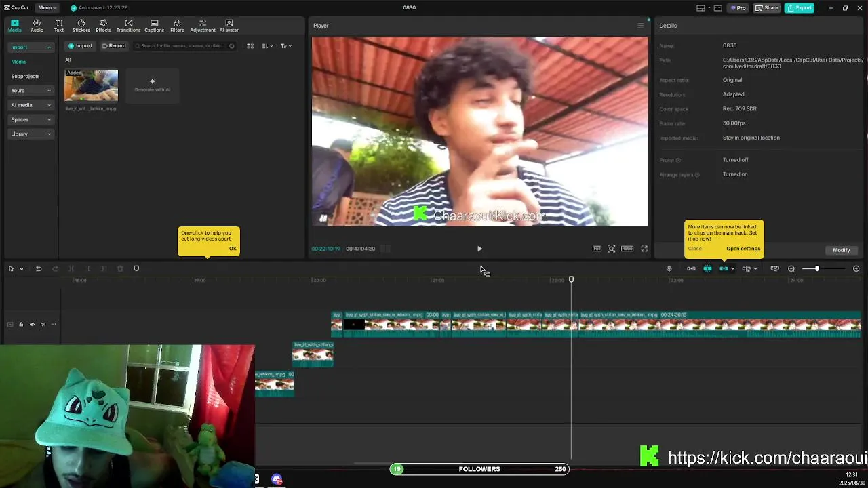
Task: Expand the Yours sidebar section
Action: (x=31, y=90)
